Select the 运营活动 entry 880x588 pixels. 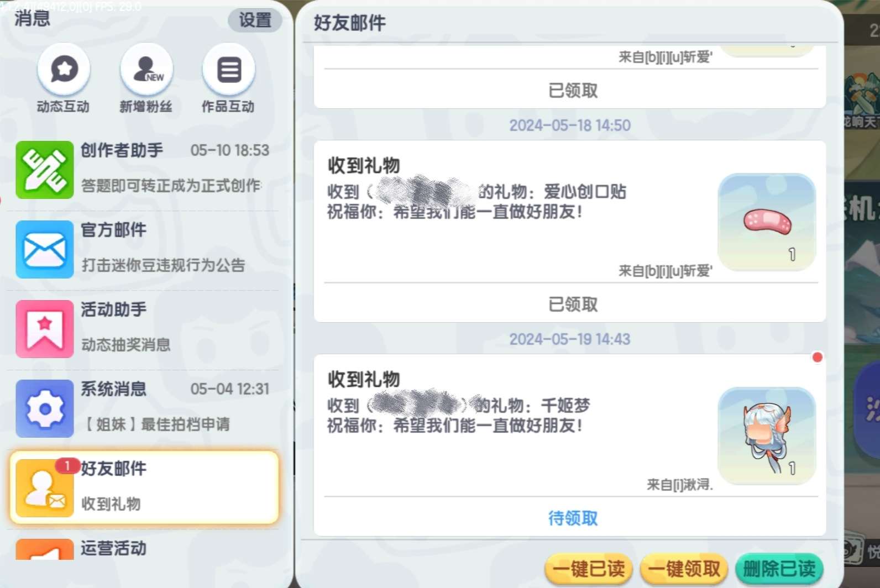[x=144, y=549]
